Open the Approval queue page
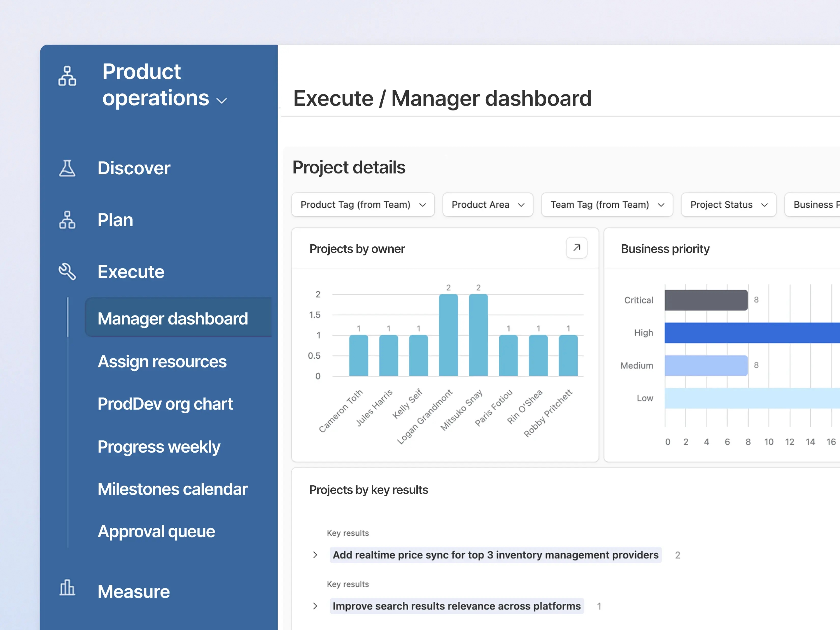Screen dimensions: 840x630 click(x=156, y=532)
